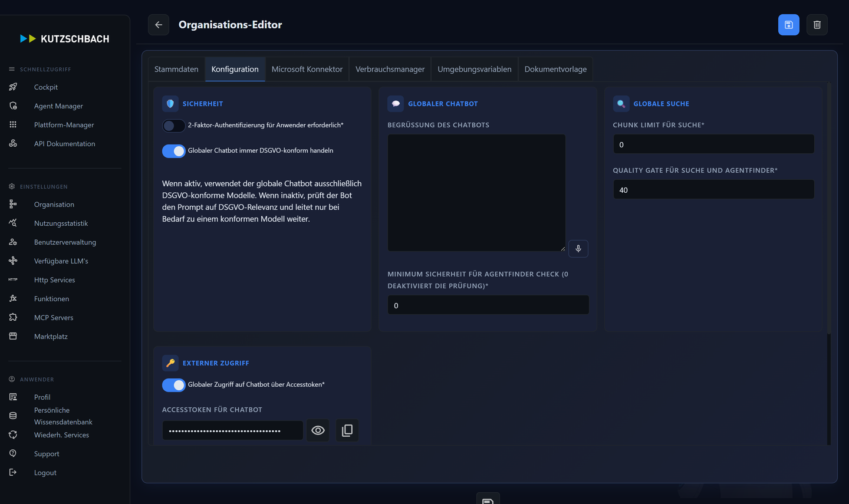Screen dimensions: 849x504
Task: Click the Wiederh. Services icon
Action: click(x=13, y=434)
